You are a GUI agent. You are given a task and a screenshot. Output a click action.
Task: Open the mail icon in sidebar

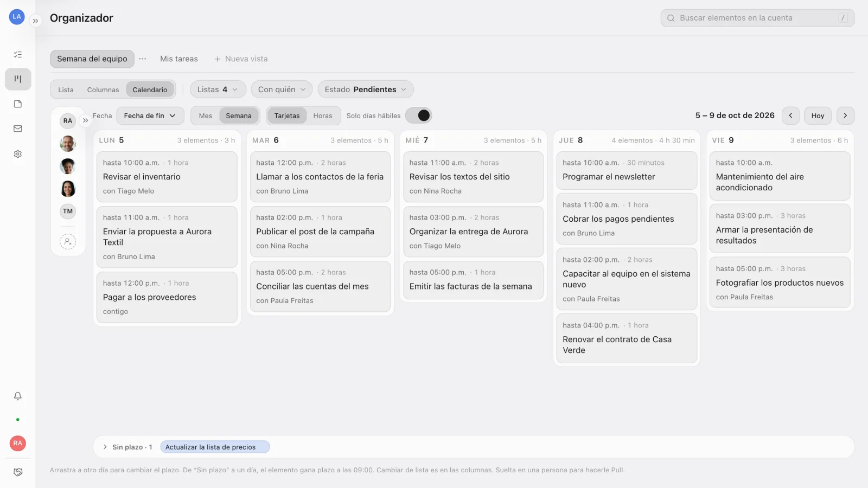tap(18, 129)
